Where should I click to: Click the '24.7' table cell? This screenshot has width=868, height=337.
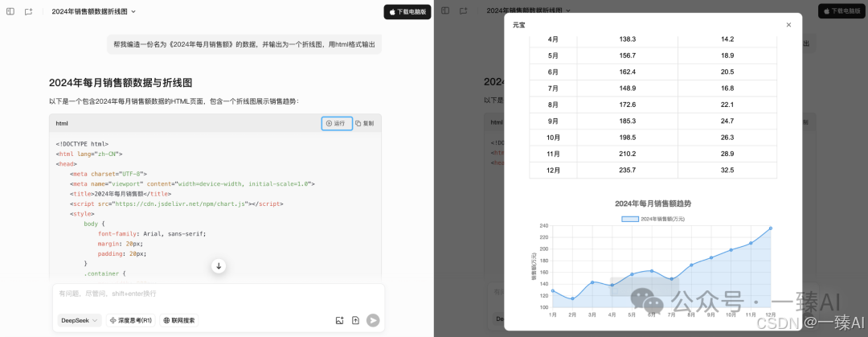click(x=727, y=121)
